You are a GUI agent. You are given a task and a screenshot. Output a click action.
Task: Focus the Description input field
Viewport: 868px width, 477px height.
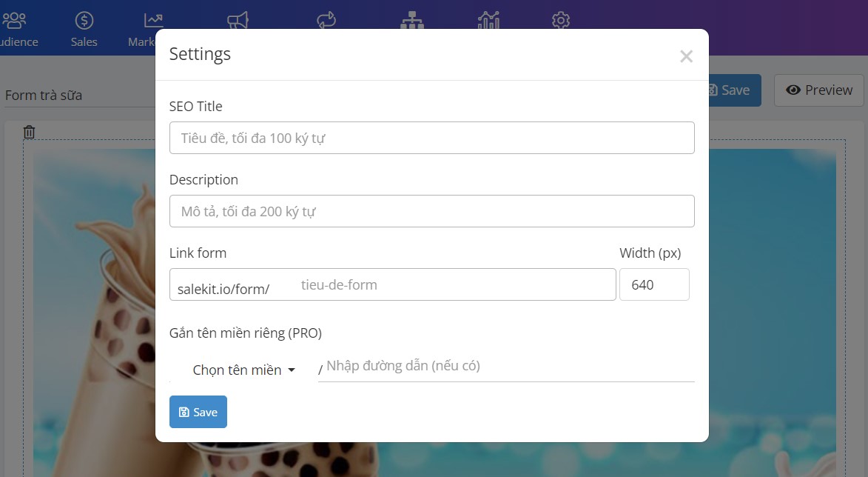pyautogui.click(x=432, y=211)
